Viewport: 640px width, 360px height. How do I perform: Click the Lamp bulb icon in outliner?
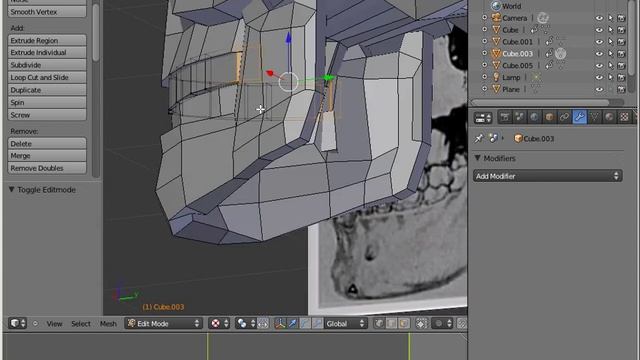tap(496, 77)
